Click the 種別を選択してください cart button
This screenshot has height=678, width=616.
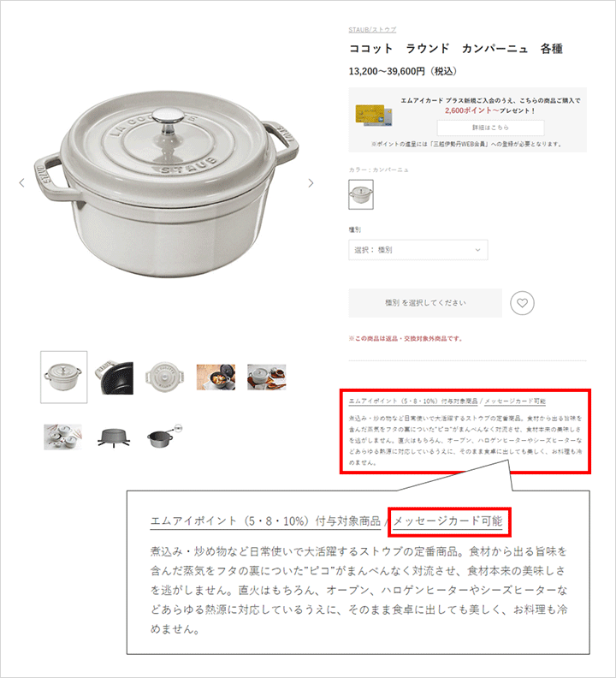pyautogui.click(x=425, y=303)
